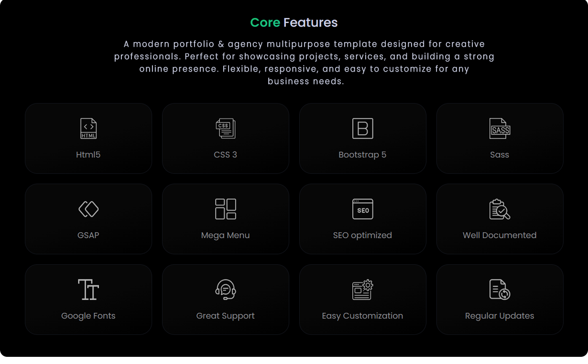588x364 pixels.
Task: Click the SEO optimized browser icon
Action: pyautogui.click(x=362, y=209)
